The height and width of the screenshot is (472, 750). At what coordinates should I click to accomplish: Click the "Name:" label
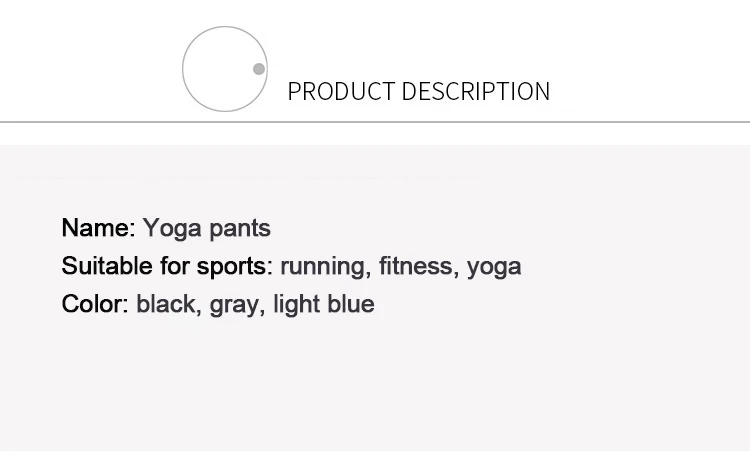pyautogui.click(x=98, y=228)
